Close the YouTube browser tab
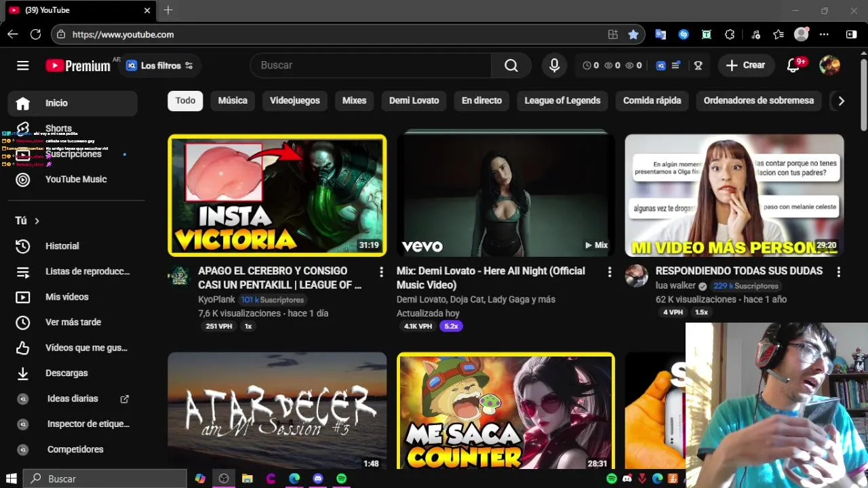Image resolution: width=868 pixels, height=488 pixels. tap(148, 10)
